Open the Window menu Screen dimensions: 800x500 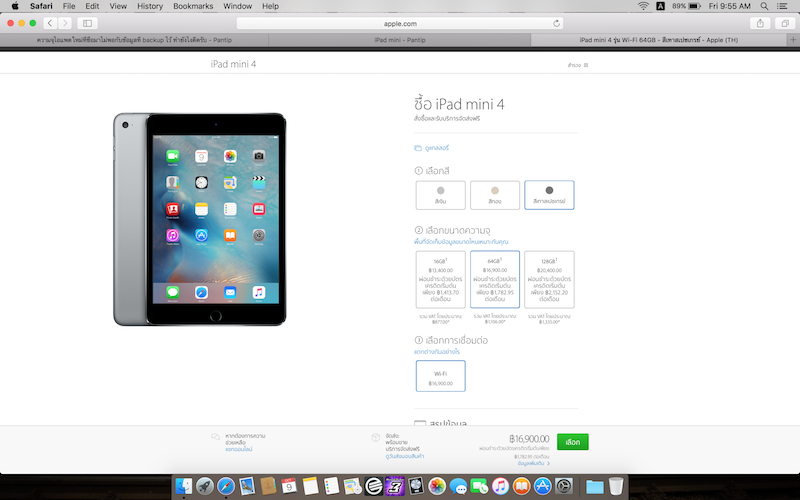click(x=238, y=6)
